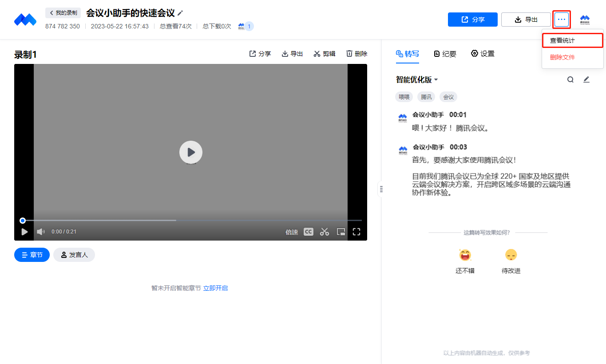Expand the 智能优化版 dropdown
The image size is (606, 364).
point(417,79)
